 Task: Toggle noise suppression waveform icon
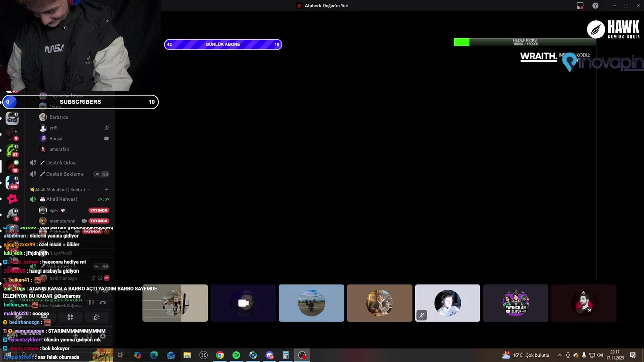coord(91,302)
